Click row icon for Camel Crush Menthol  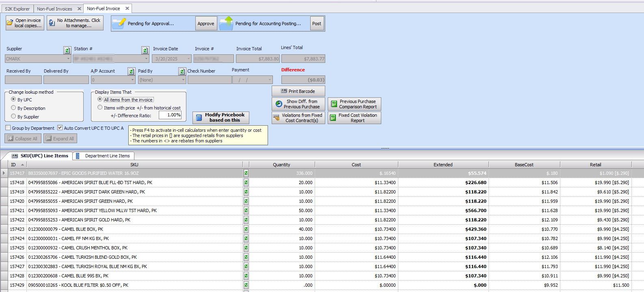[x=246, y=248]
